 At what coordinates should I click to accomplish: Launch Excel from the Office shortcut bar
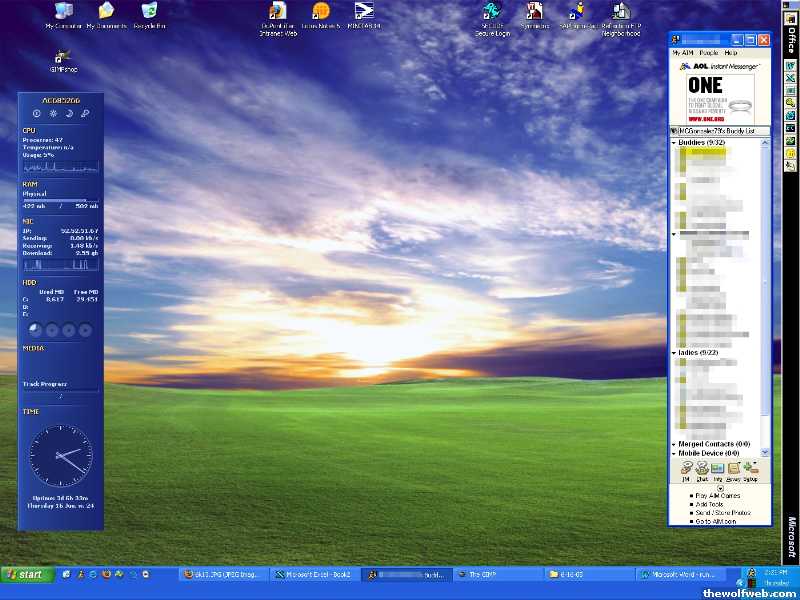pyautogui.click(x=790, y=77)
